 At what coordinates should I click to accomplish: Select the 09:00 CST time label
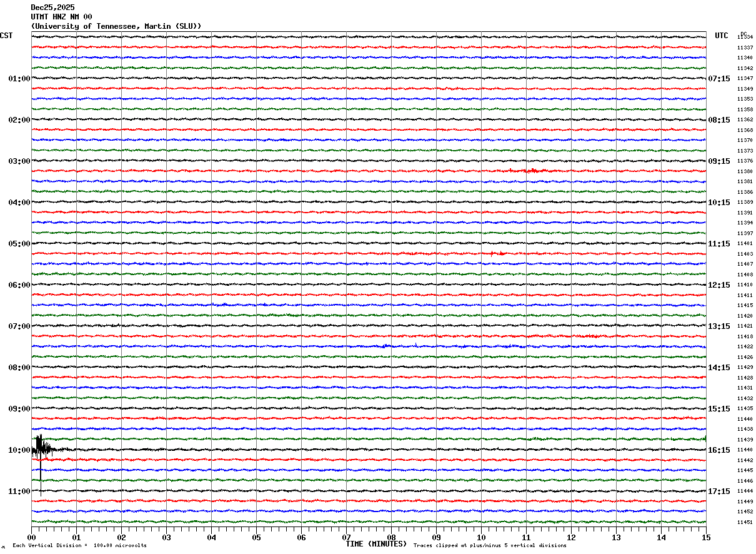coord(19,409)
